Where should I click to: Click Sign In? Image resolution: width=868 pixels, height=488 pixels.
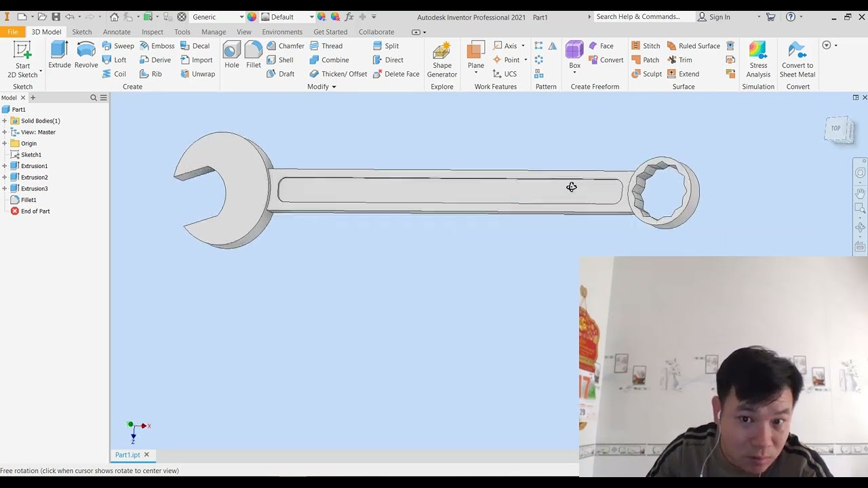click(714, 17)
